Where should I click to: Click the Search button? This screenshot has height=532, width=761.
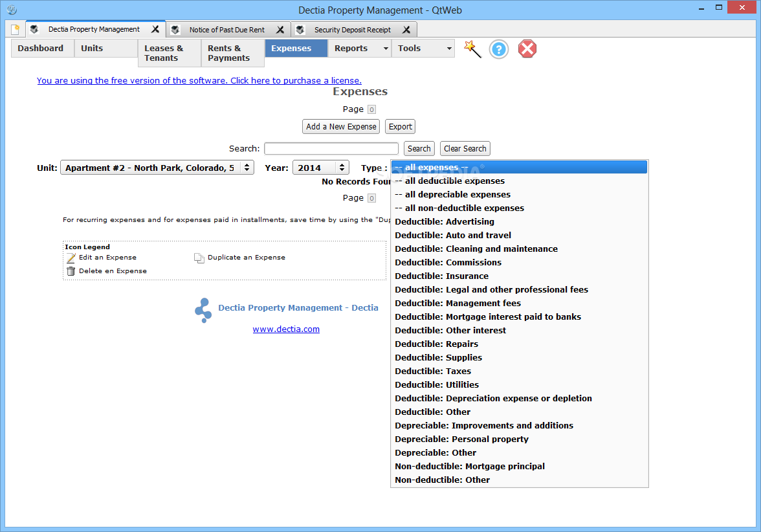419,149
